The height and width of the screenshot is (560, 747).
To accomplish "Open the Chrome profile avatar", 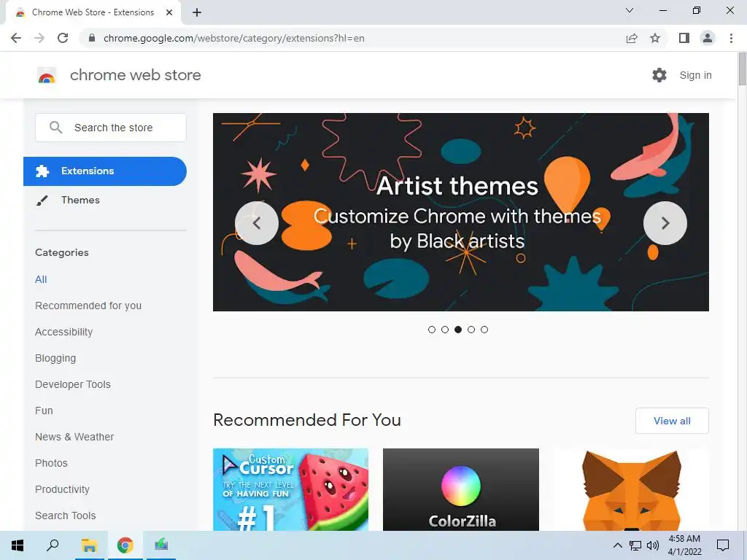I will tap(708, 38).
